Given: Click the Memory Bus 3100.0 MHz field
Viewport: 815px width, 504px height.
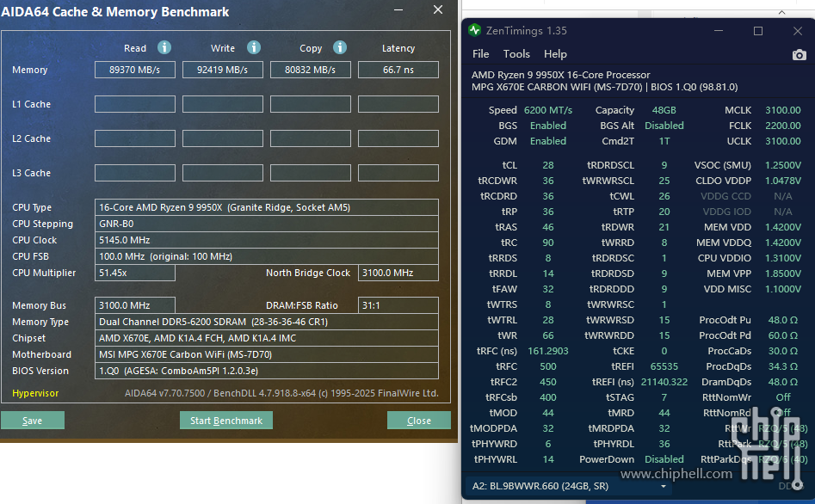Looking at the screenshot, I should point(134,305).
